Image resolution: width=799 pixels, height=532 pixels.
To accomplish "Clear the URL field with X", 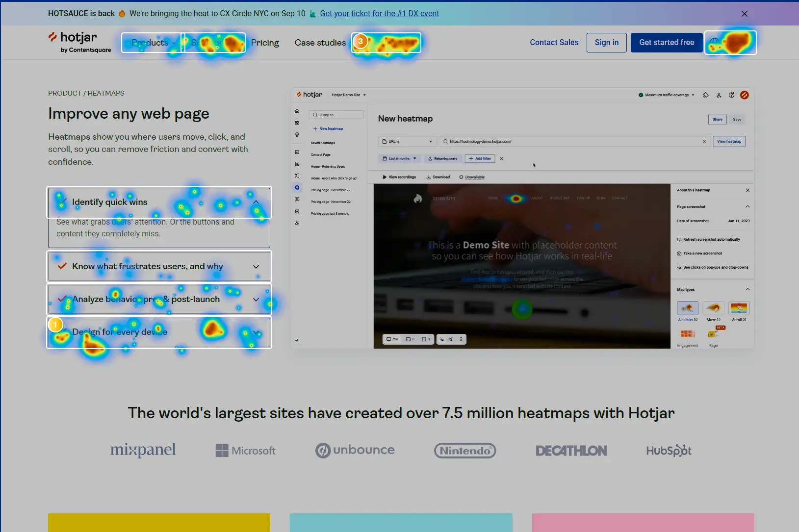I will pyautogui.click(x=704, y=142).
